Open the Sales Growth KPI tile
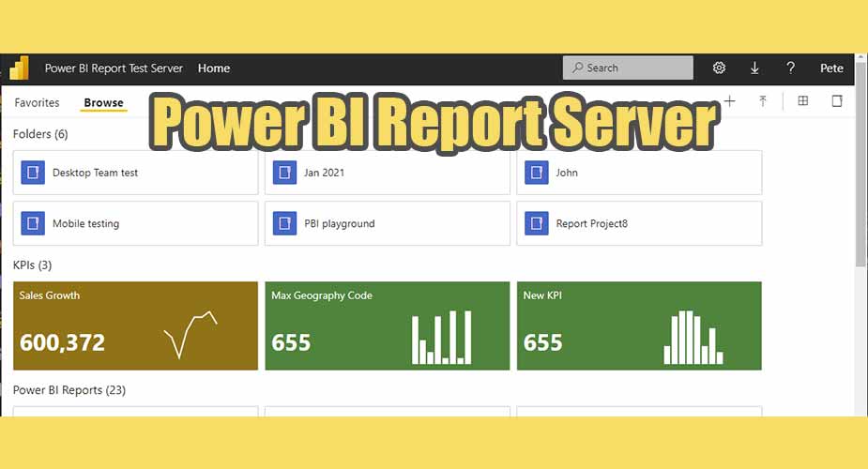Image resolution: width=868 pixels, height=469 pixels. 136,325
